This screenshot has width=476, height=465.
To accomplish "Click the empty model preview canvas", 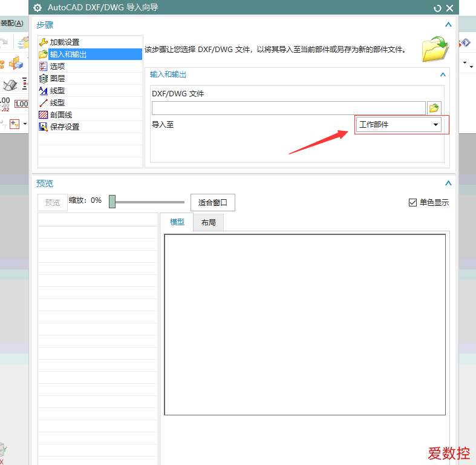I will pyautogui.click(x=305, y=325).
